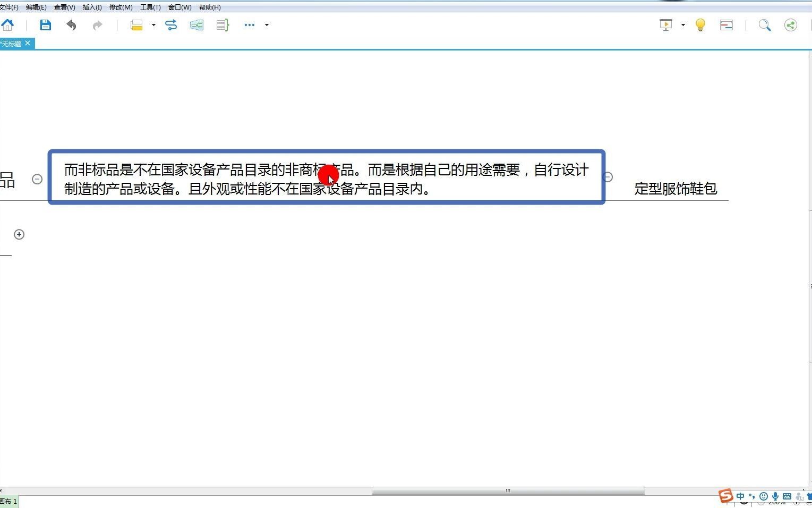The width and height of the screenshot is (812, 508).
Task: Open the 工具(T) menu
Action: pos(150,7)
